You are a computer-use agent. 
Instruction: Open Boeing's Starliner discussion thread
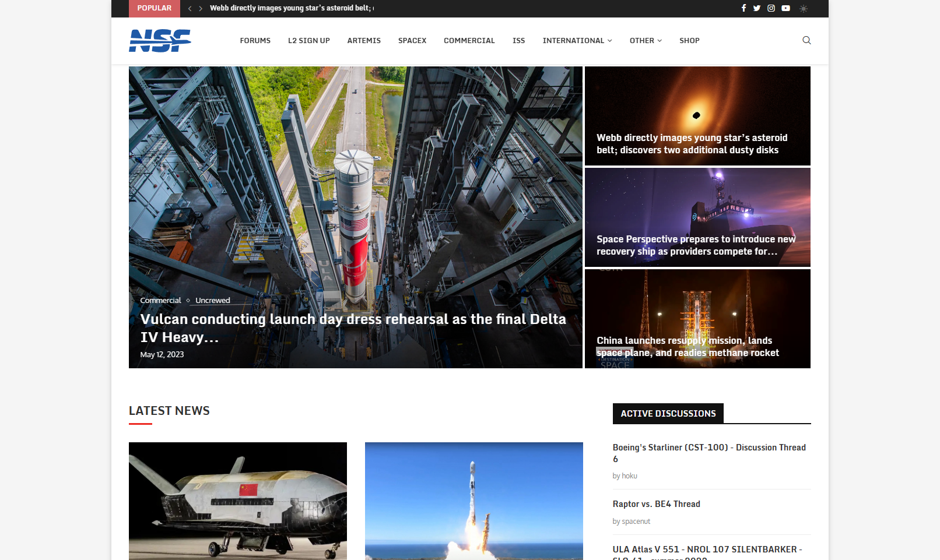click(709, 453)
